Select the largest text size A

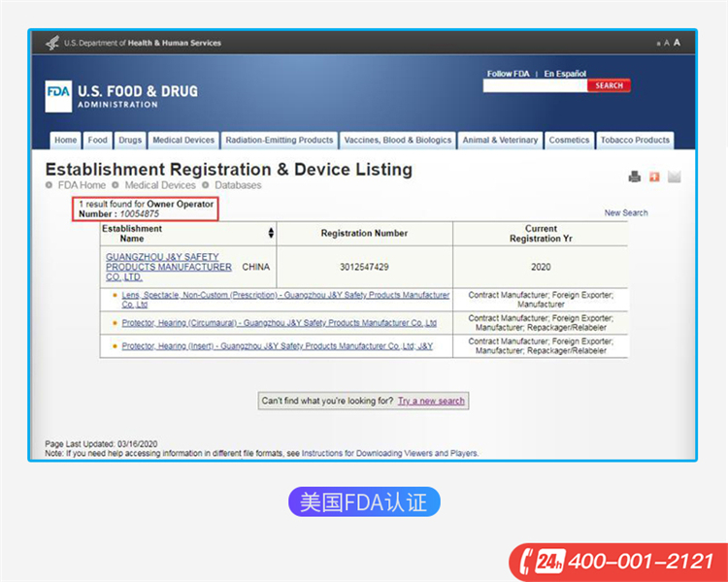pyautogui.click(x=677, y=43)
